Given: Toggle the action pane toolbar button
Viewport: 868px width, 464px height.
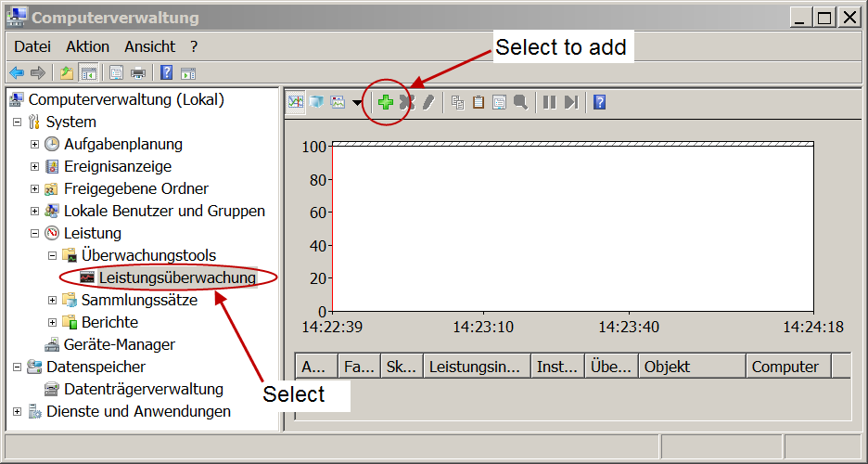Looking at the screenshot, I should (x=188, y=72).
